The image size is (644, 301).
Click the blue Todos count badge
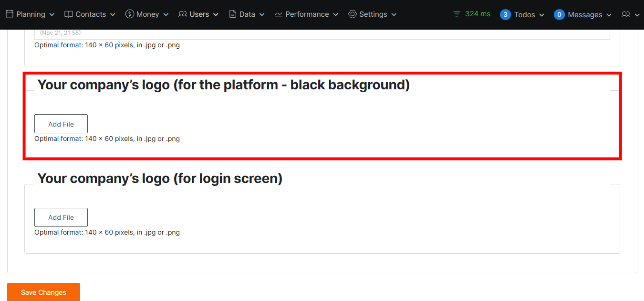pyautogui.click(x=505, y=15)
